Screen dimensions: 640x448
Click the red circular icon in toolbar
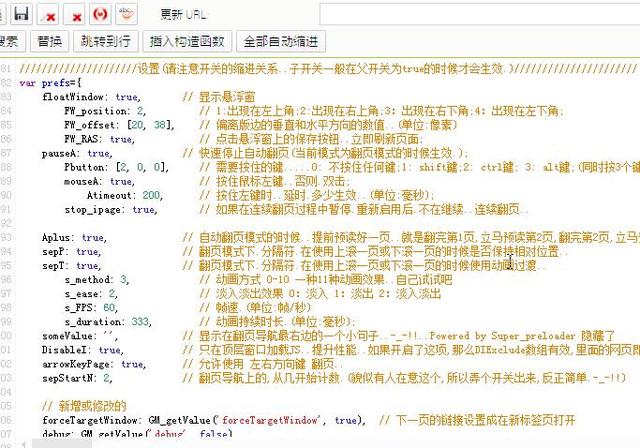(100, 14)
